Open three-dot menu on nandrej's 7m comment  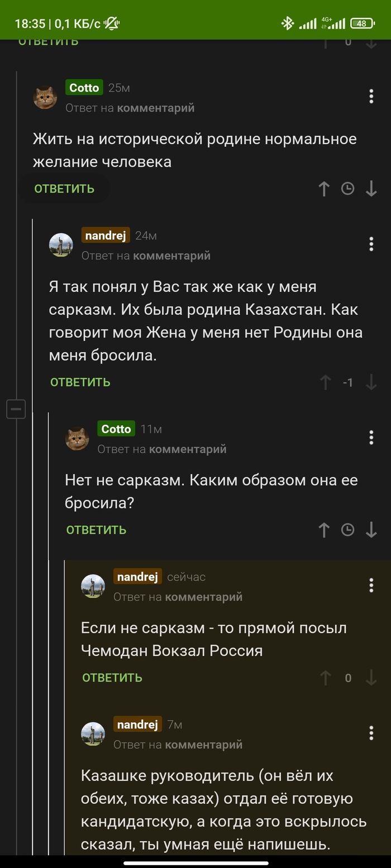(x=371, y=733)
